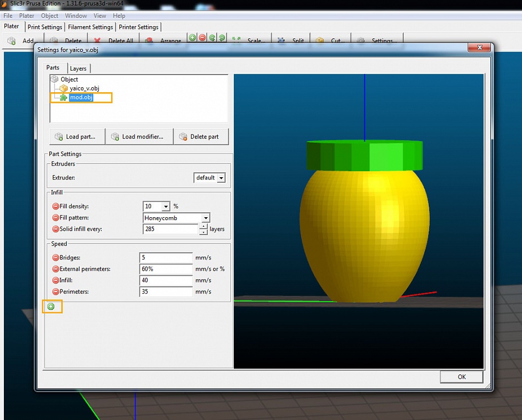The height and width of the screenshot is (420, 522).
Task: Select the mod.obj part in the tree
Action: (x=81, y=97)
